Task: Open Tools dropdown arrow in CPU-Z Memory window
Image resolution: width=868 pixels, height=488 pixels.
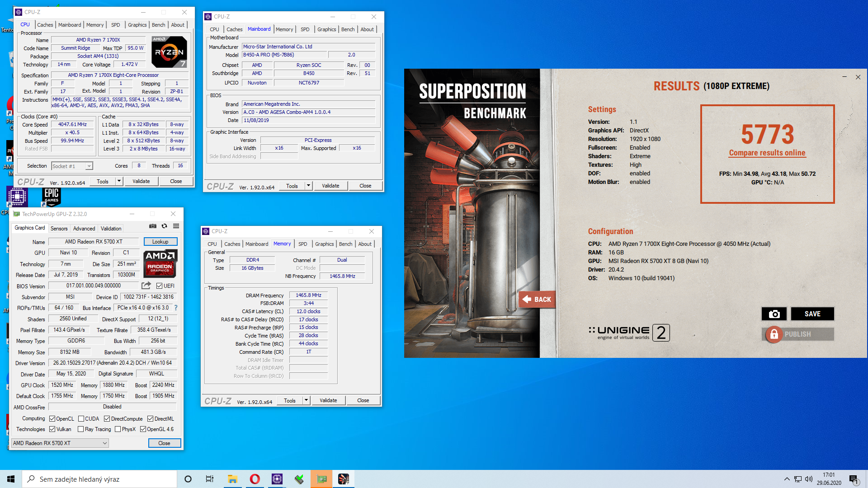Action: point(306,400)
